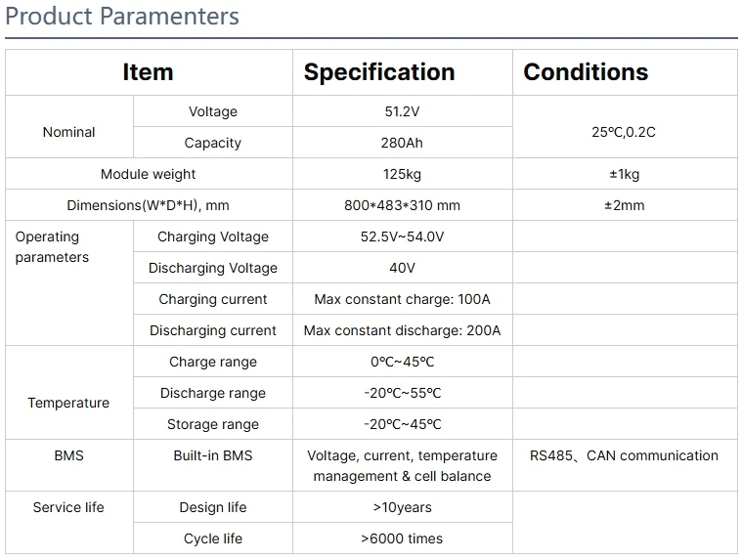The image size is (742, 560).
Task: Select the 52.5V~54.0V charging voltage cell
Action: tap(402, 237)
